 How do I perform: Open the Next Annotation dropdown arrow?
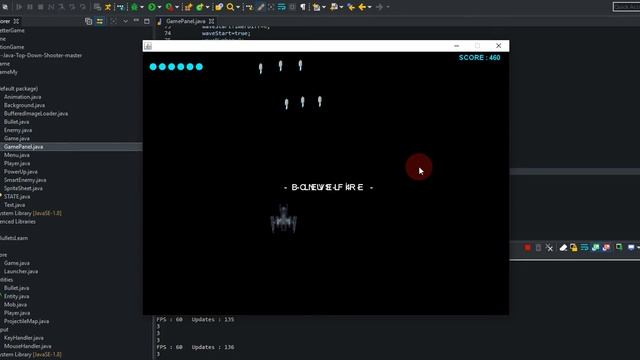324,7
